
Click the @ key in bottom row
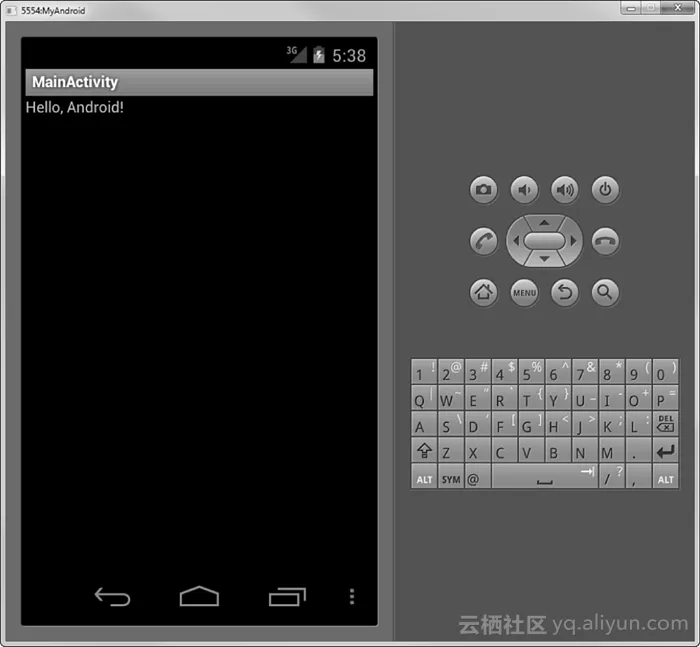478,476
